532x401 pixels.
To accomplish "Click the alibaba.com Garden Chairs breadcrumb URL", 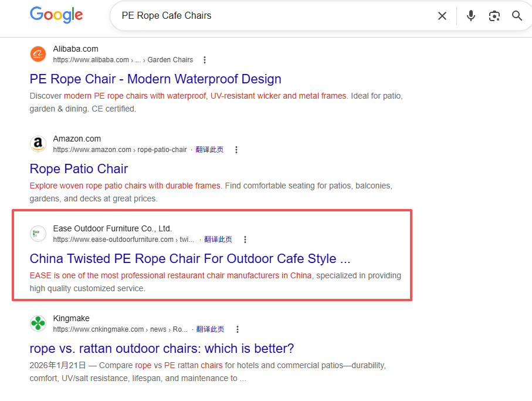I will (123, 60).
